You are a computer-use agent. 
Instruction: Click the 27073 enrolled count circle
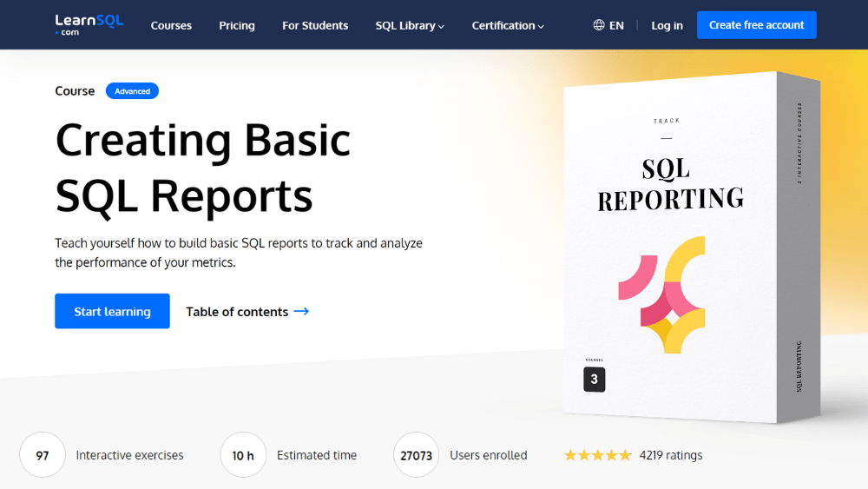[x=417, y=455]
